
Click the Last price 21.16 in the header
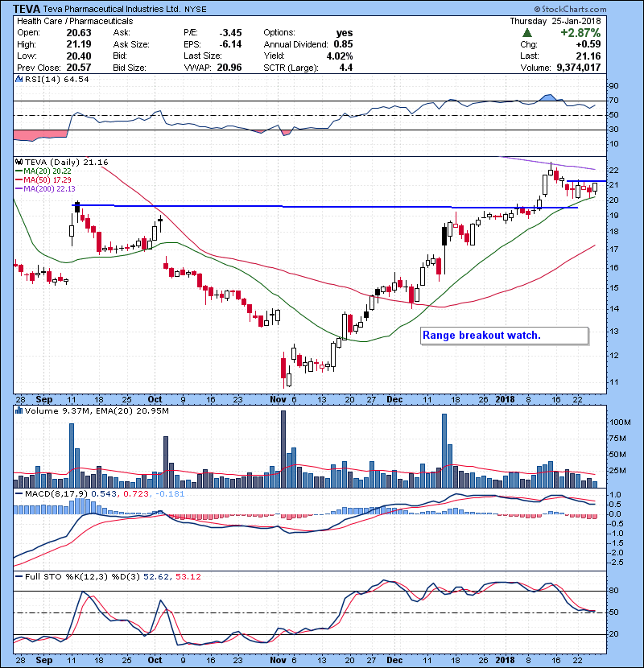(x=588, y=56)
